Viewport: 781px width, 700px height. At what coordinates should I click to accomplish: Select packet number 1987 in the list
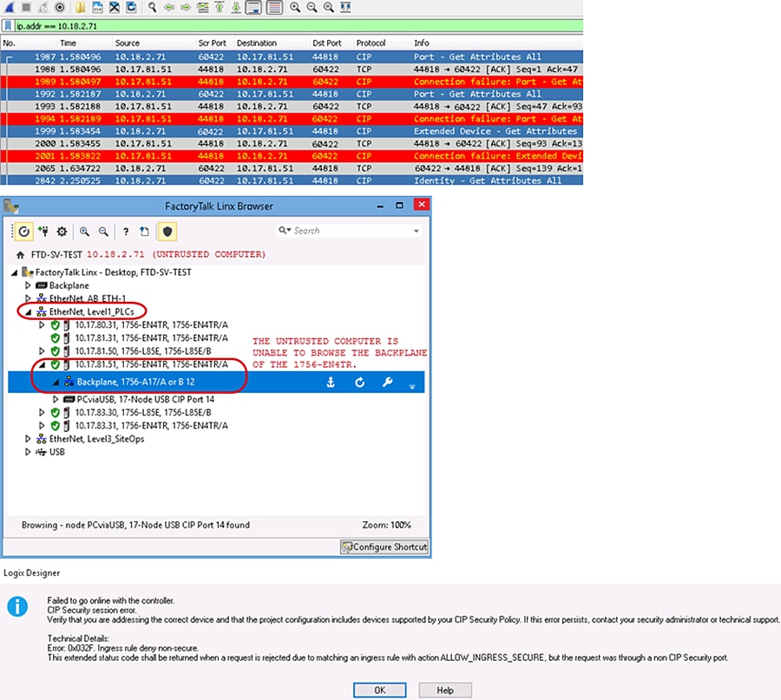point(292,56)
